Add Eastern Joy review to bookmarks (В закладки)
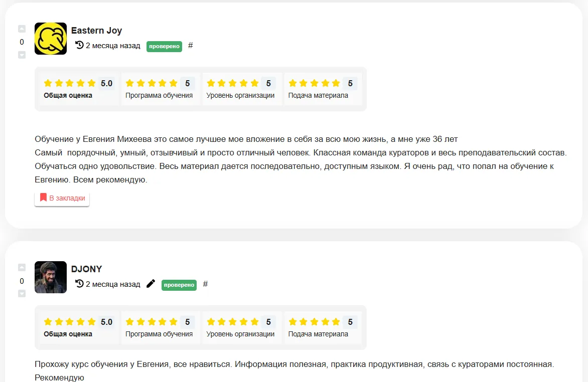This screenshot has height=382, width=588. [x=62, y=198]
